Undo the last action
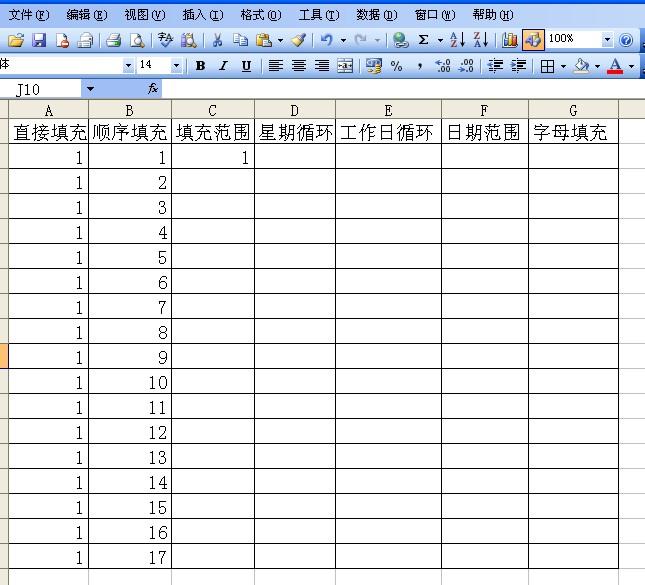 click(x=327, y=40)
